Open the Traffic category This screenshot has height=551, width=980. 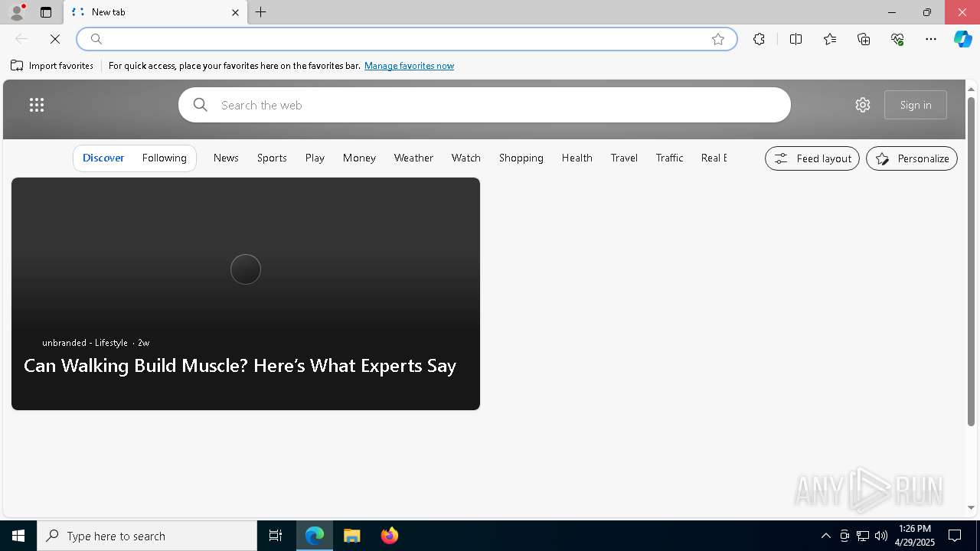point(669,158)
